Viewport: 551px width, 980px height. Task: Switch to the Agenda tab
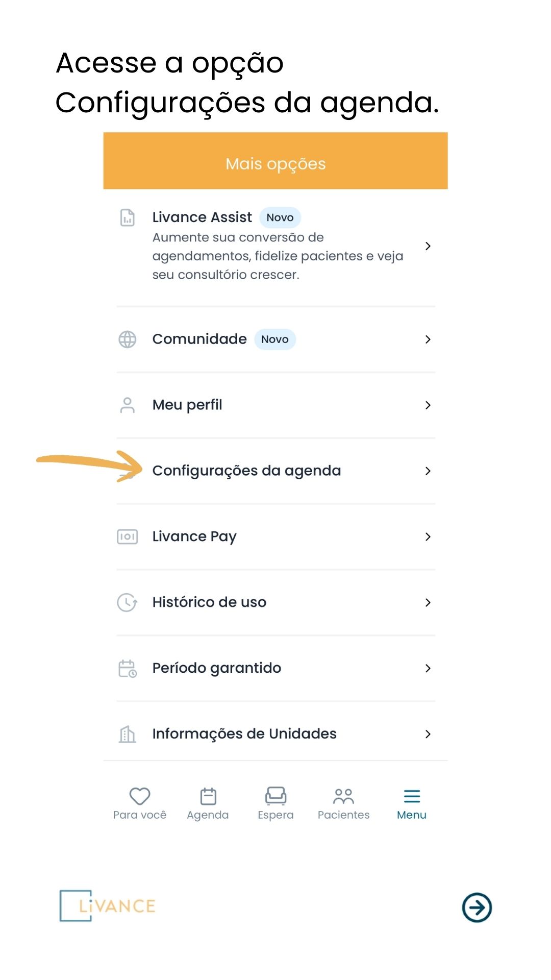[208, 804]
